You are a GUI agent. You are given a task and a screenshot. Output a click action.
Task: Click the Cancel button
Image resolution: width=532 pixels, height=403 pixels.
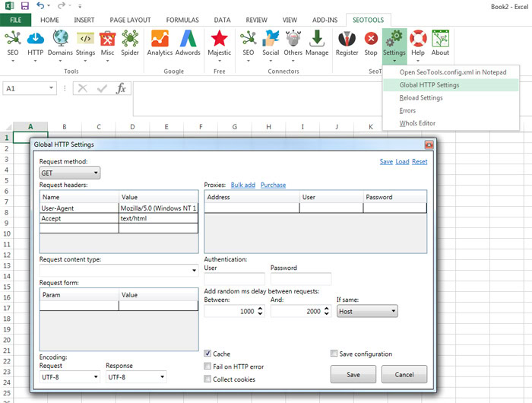[x=404, y=374]
